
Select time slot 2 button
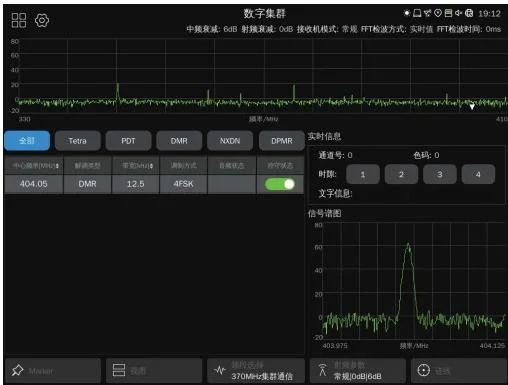tap(401, 174)
